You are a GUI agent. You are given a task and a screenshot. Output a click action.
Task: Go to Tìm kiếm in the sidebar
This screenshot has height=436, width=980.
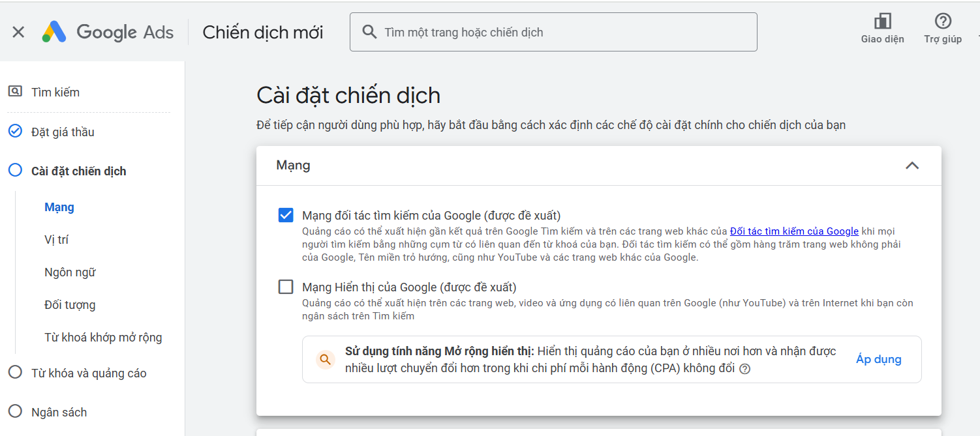pos(55,93)
